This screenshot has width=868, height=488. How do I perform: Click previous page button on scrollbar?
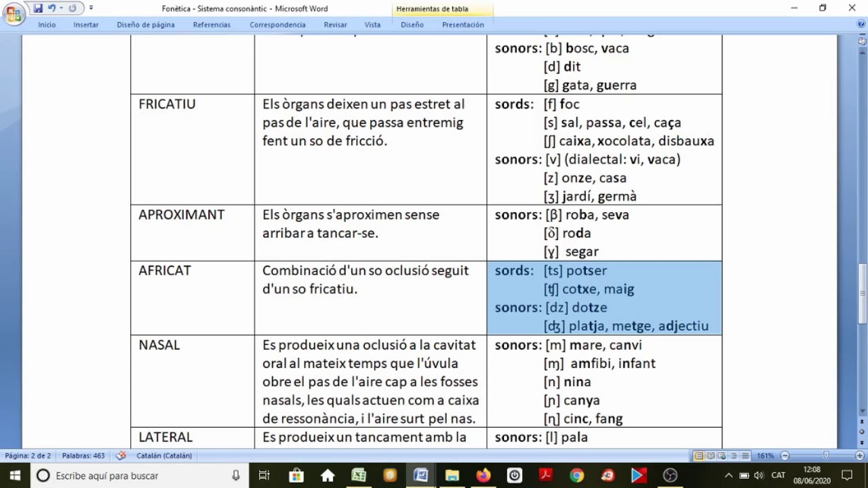(863, 421)
